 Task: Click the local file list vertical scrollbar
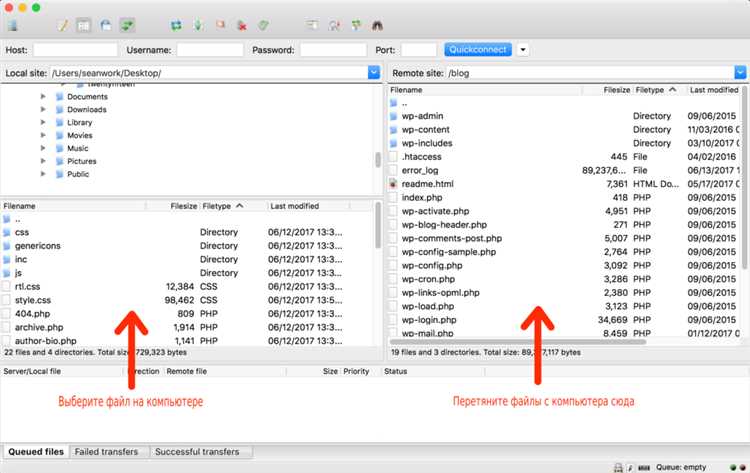tap(378, 226)
